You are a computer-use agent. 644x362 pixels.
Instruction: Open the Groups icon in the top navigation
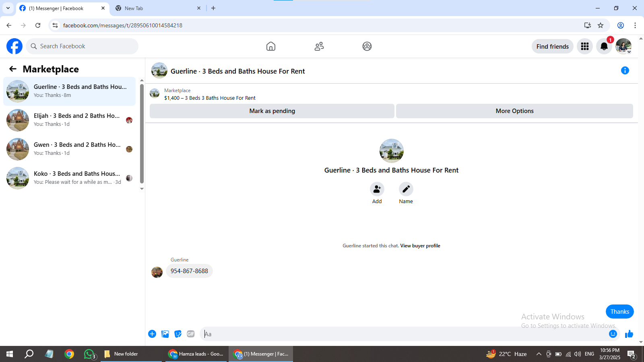(367, 46)
